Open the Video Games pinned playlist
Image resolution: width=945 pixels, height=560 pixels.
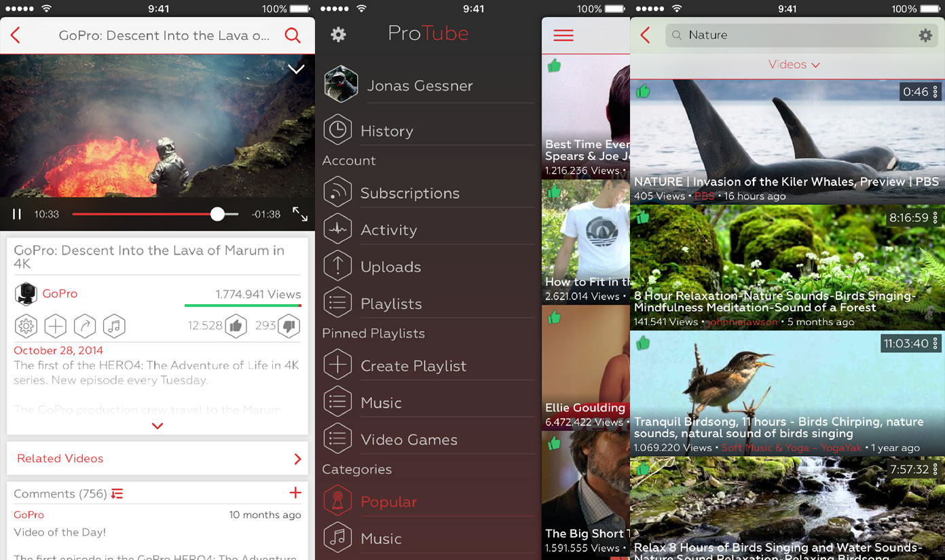(428, 438)
